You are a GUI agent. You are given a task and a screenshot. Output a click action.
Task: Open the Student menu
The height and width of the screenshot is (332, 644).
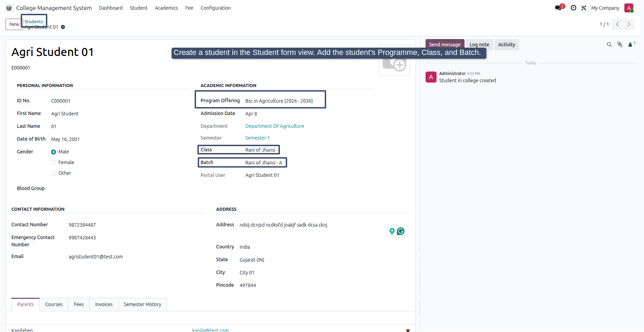coord(139,8)
